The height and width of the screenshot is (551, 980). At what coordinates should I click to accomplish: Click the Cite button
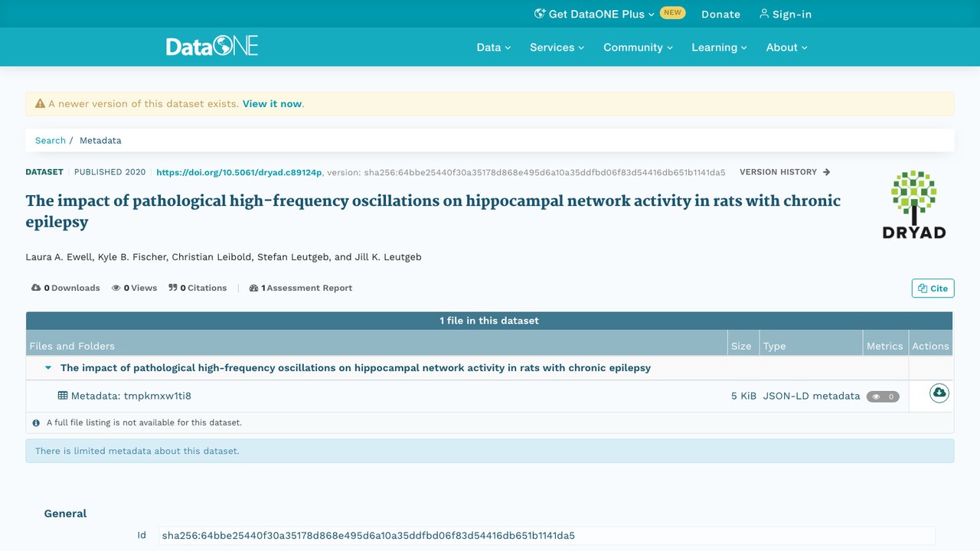pos(933,289)
